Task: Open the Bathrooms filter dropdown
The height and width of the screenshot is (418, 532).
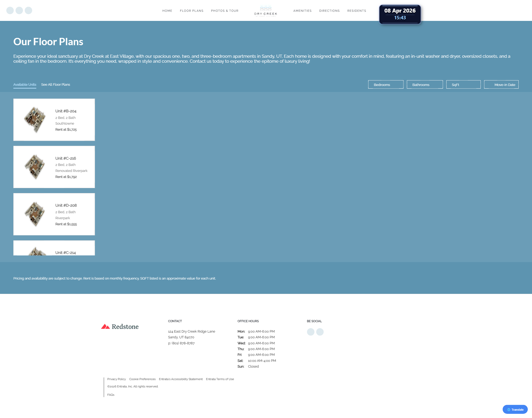Action: point(424,85)
